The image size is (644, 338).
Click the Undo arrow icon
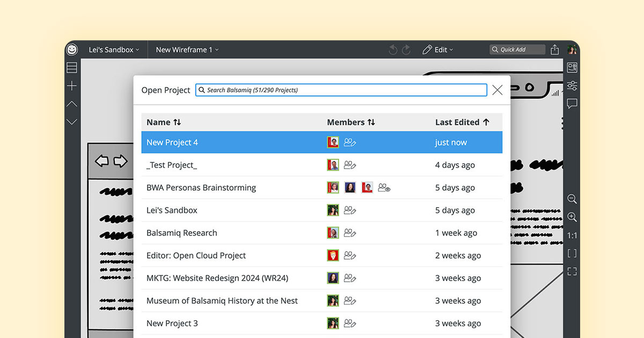pyautogui.click(x=392, y=49)
